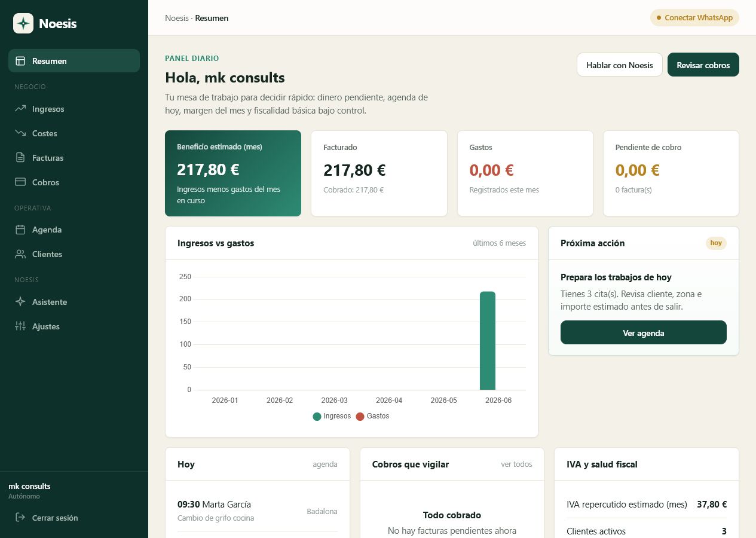756x538 pixels.
Task: Click IVA repercutido estimado 37,80 € value
Action: point(712,505)
